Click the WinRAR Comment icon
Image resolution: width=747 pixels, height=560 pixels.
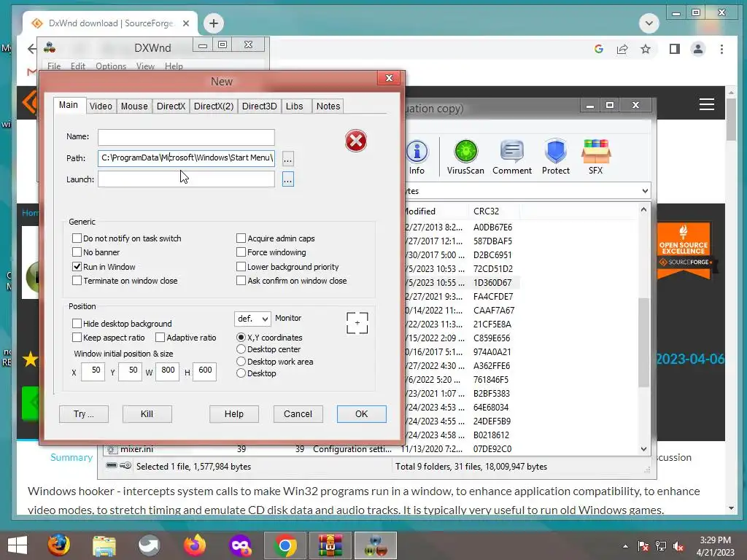[512, 152]
